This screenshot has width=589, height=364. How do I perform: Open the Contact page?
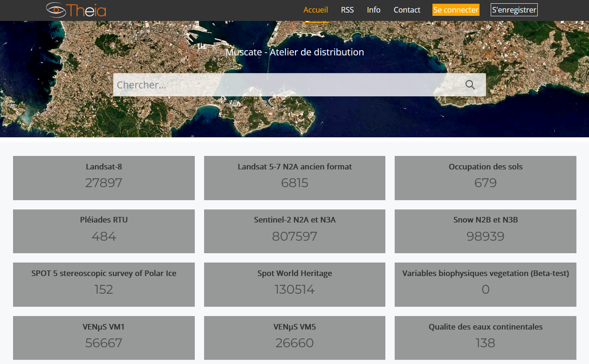[x=407, y=10]
